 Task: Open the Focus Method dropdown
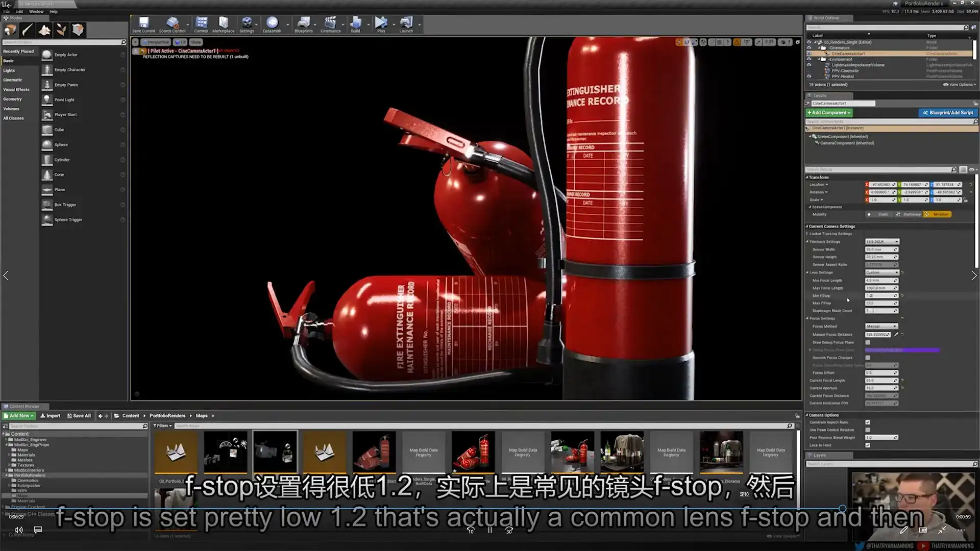click(881, 326)
